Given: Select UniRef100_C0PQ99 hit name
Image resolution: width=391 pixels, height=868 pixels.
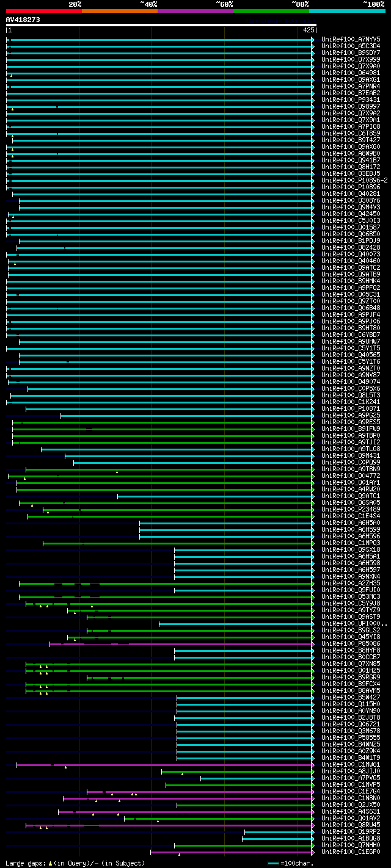Looking at the screenshot, I should pos(351,462).
